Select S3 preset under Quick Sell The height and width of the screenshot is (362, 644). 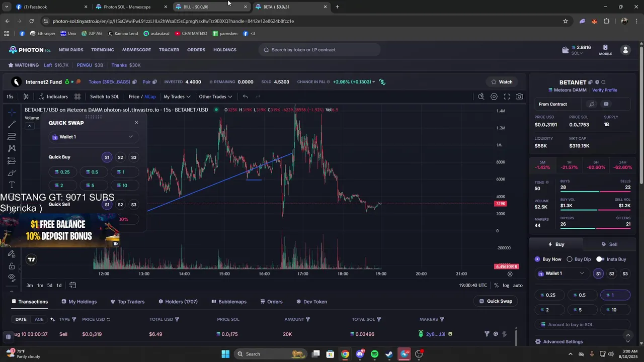point(133,205)
